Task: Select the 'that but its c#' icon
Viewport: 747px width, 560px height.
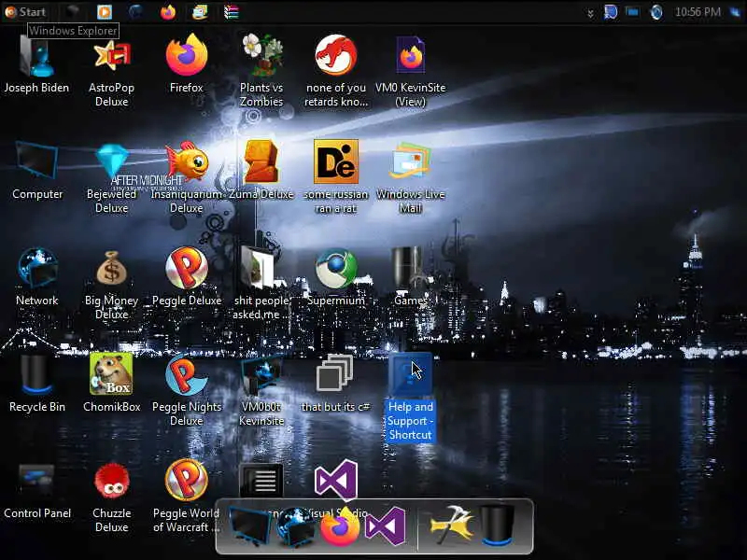Action: (336, 384)
